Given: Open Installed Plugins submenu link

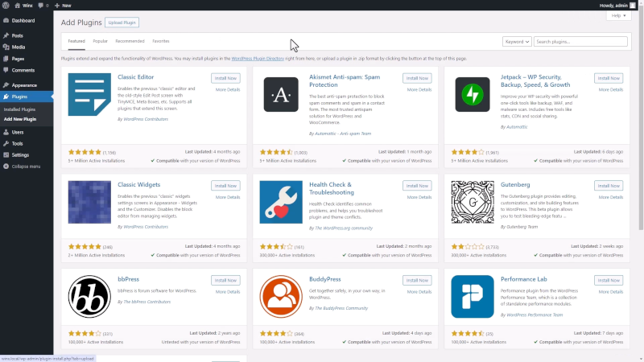Looking at the screenshot, I should coord(19,109).
